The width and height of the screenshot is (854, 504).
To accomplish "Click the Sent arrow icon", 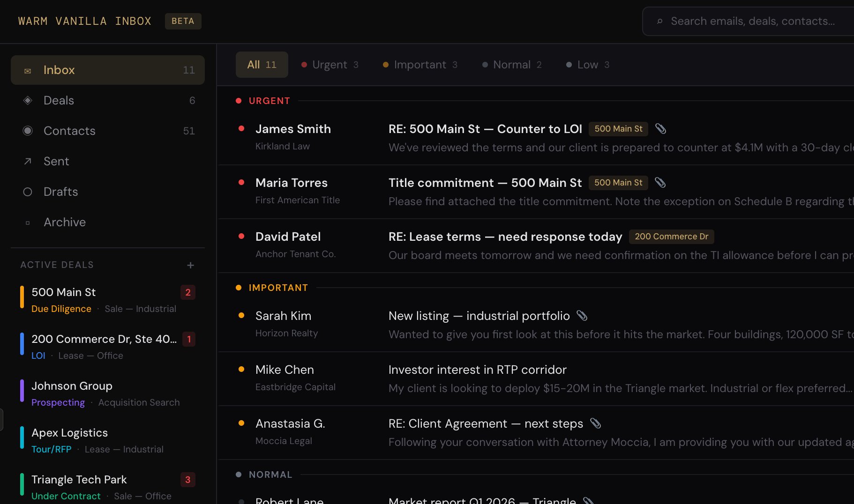I will (x=28, y=161).
